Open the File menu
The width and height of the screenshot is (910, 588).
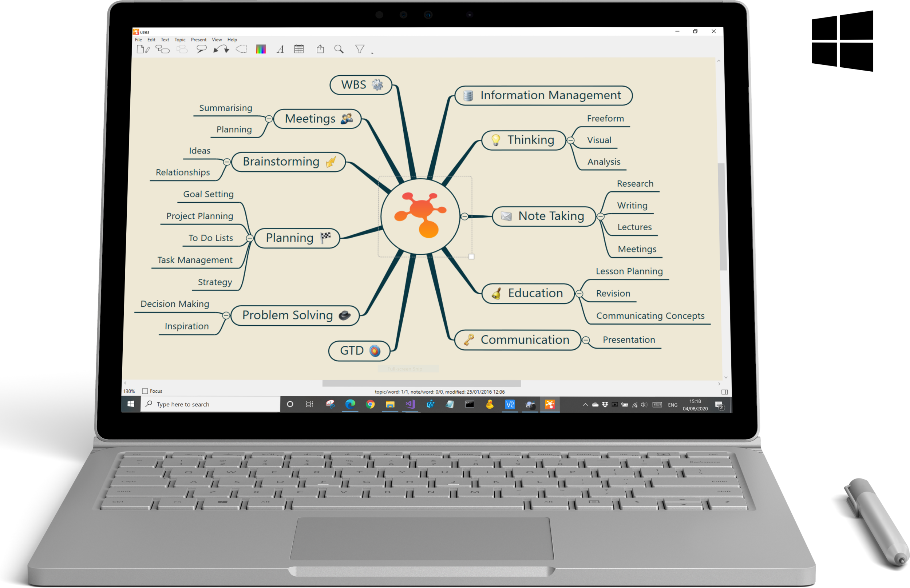(139, 40)
